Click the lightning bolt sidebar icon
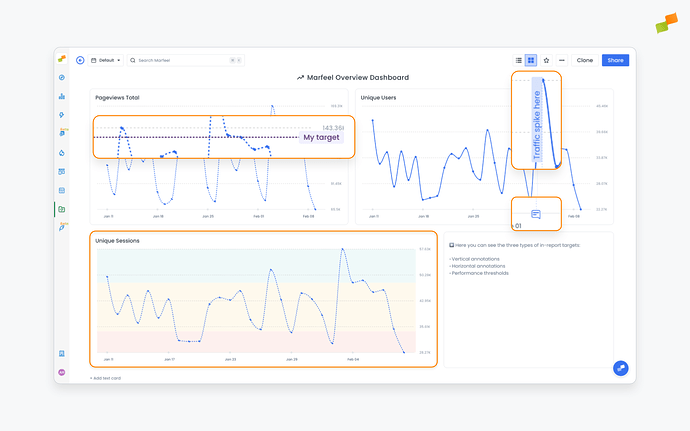The height and width of the screenshot is (431, 690). pos(62,115)
